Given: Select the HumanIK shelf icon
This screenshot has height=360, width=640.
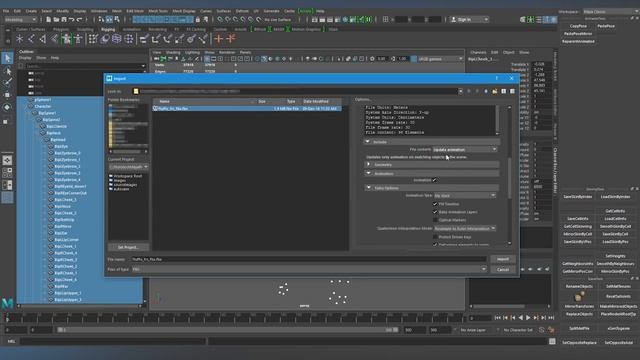Looking at the screenshot, I should pyautogui.click(x=78, y=39).
